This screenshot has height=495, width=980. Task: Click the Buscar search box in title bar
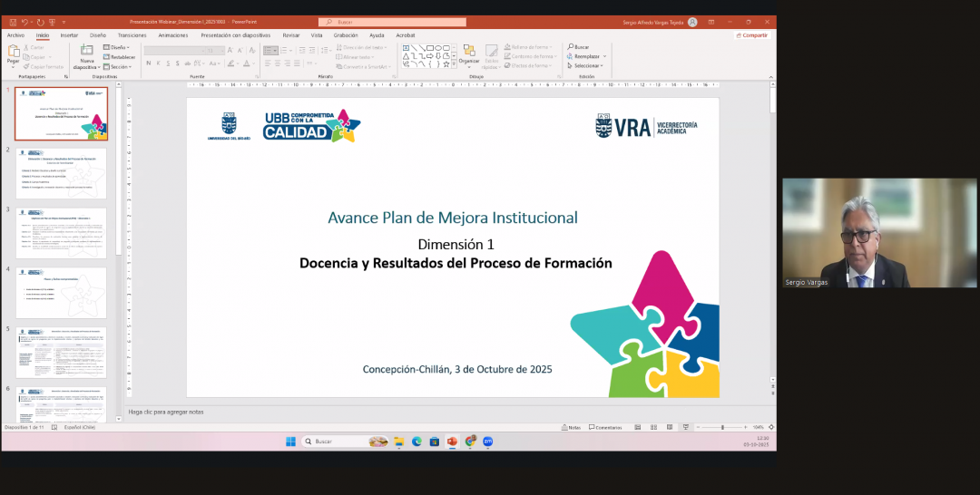(x=393, y=22)
